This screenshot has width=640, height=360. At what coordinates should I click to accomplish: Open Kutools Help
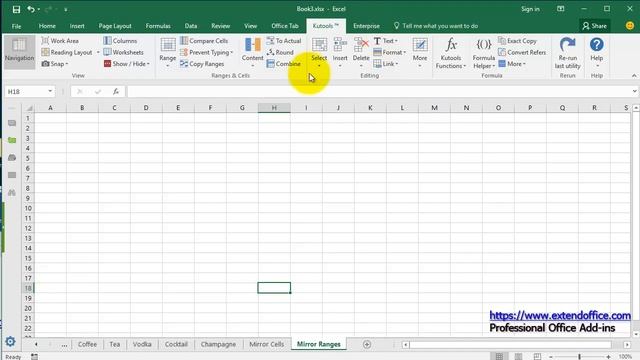coord(596,52)
